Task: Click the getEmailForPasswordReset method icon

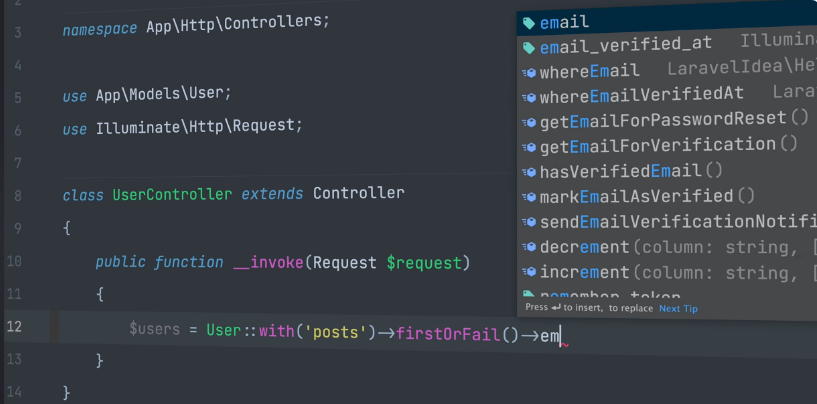Action: (x=529, y=123)
